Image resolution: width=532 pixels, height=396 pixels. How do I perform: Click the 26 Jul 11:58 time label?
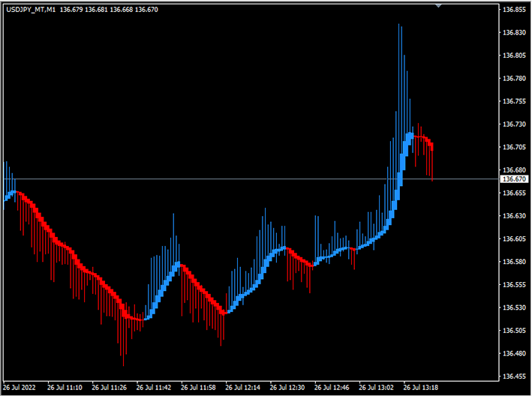pos(198,387)
